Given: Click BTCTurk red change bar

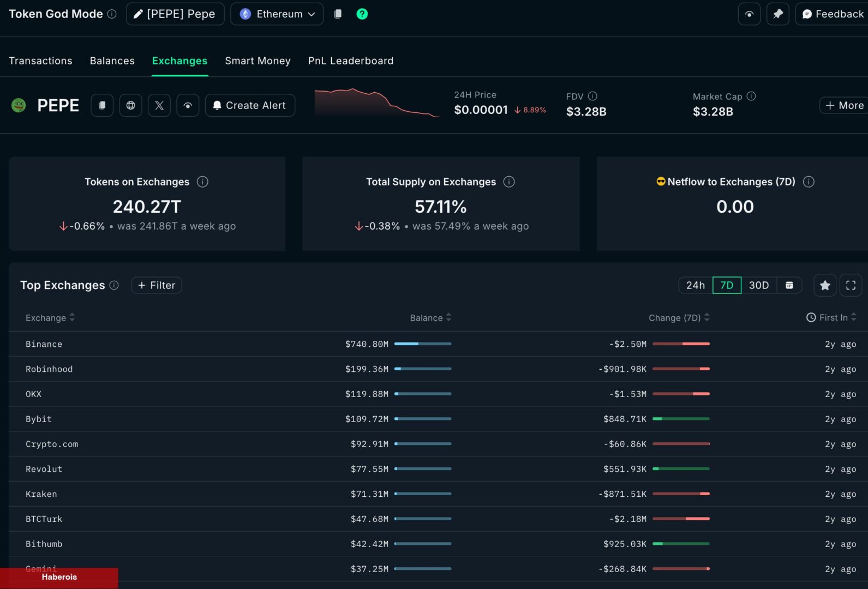Looking at the screenshot, I should (x=681, y=519).
